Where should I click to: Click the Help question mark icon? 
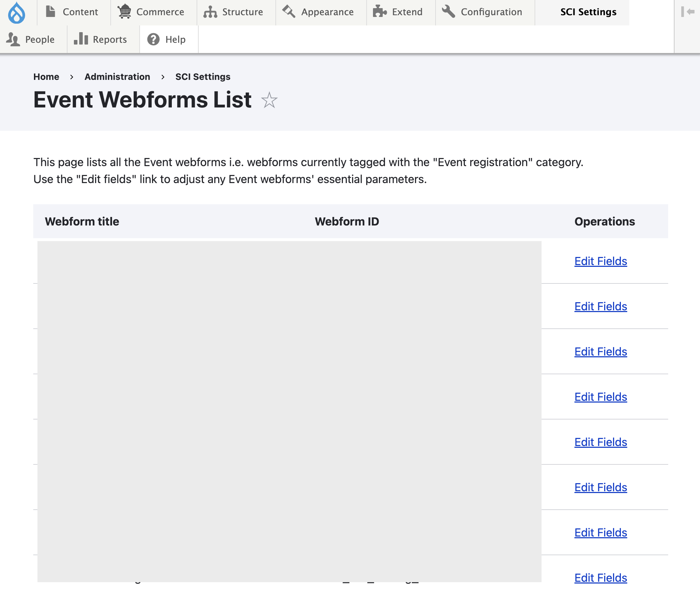point(153,39)
